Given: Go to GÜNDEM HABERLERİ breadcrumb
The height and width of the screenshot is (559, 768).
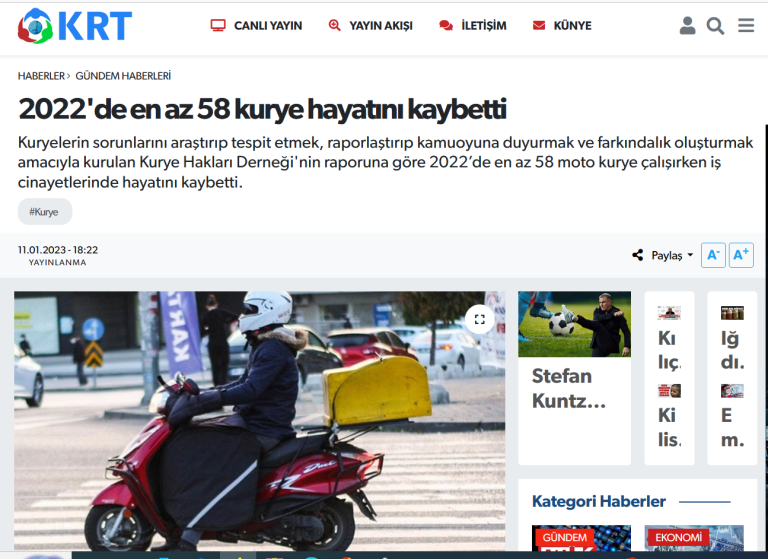Looking at the screenshot, I should (123, 76).
